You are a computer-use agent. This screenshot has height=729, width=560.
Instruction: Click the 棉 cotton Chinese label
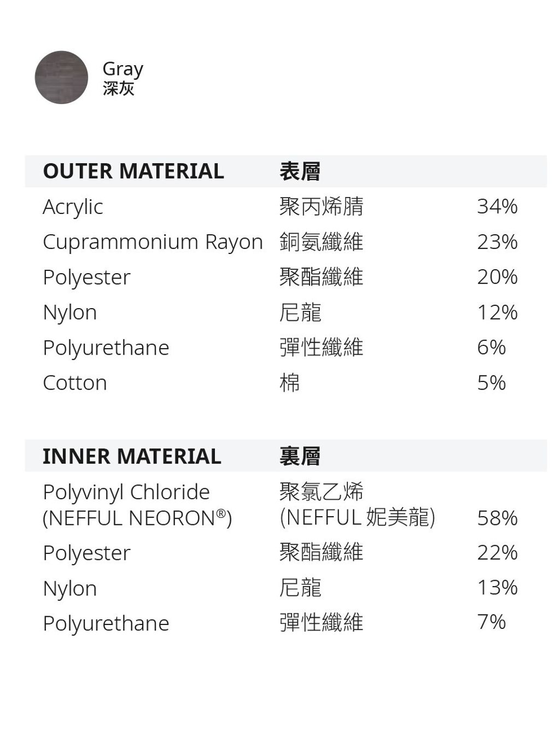pos(289,383)
